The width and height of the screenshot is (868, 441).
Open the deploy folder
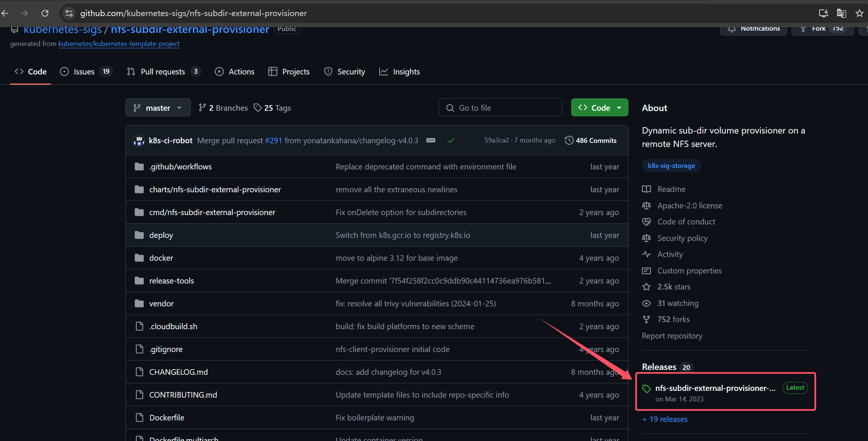161,235
